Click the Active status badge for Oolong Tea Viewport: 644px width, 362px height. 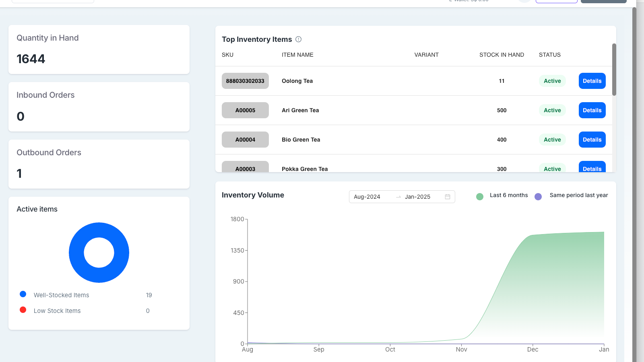552,81
